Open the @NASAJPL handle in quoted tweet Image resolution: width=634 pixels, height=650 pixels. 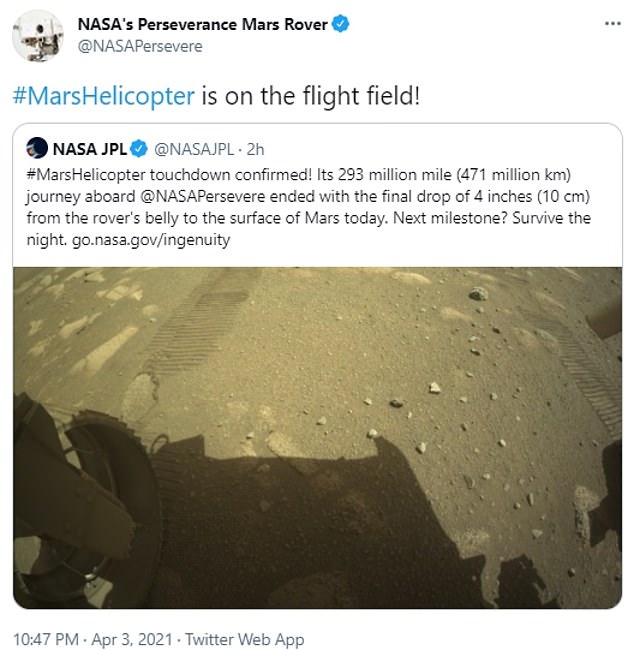(x=194, y=149)
